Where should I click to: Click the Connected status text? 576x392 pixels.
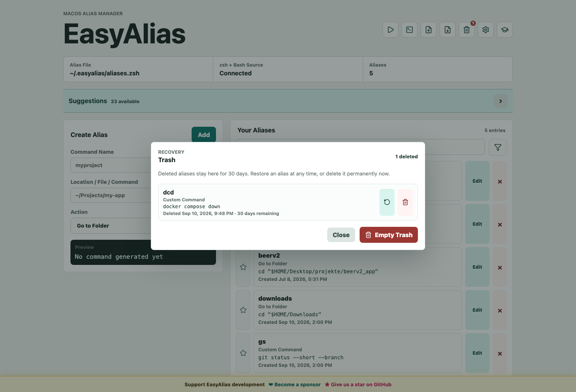[235, 73]
